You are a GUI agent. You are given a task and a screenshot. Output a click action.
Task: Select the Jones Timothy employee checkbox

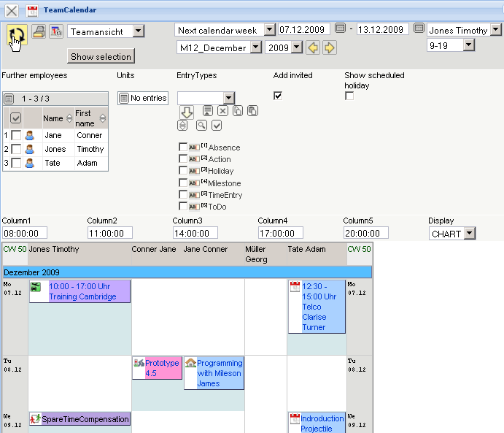(x=16, y=149)
